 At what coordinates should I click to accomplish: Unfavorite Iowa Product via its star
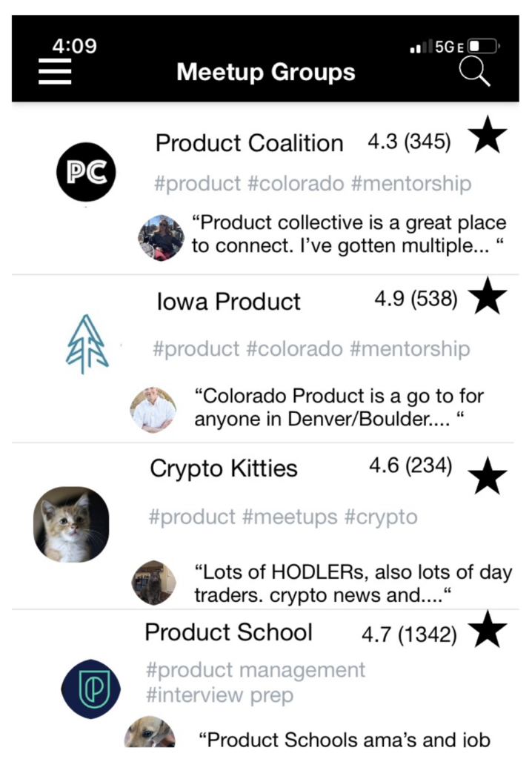pyautogui.click(x=488, y=298)
